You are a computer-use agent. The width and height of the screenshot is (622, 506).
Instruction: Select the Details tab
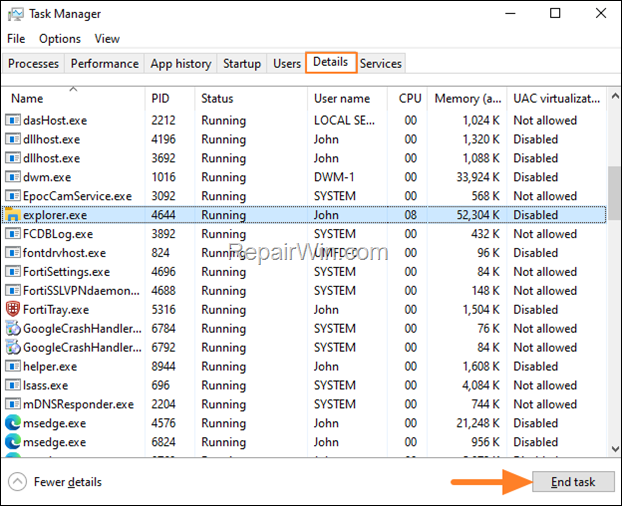point(331,62)
